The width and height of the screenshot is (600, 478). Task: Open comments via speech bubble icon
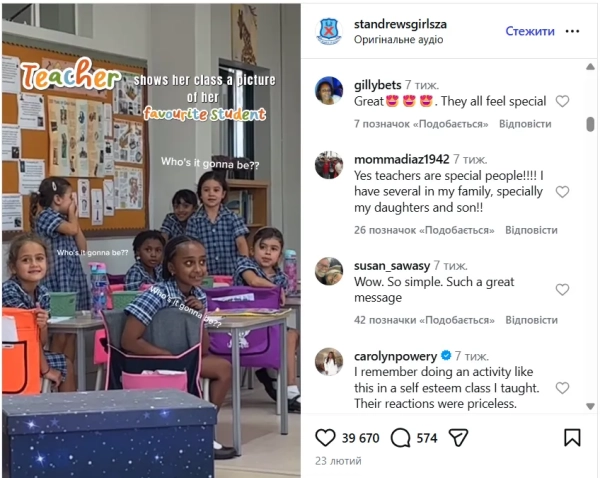pyautogui.click(x=400, y=438)
